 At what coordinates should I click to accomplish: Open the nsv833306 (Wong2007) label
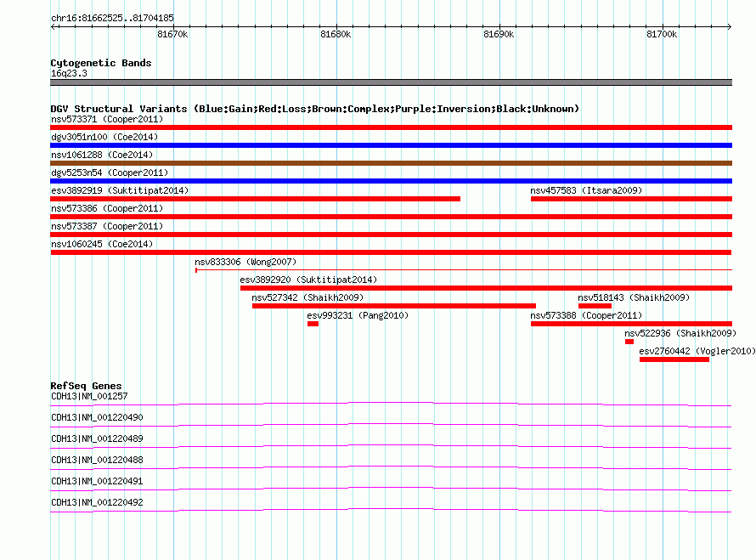(x=245, y=262)
